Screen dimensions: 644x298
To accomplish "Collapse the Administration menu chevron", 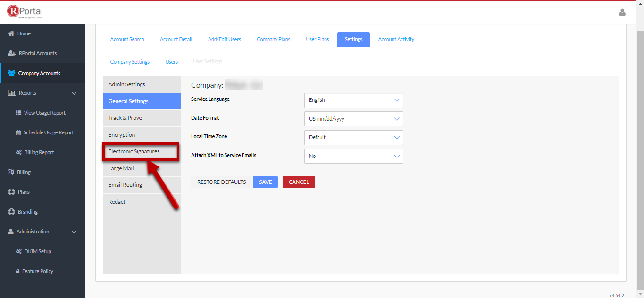I will pyautogui.click(x=74, y=232).
